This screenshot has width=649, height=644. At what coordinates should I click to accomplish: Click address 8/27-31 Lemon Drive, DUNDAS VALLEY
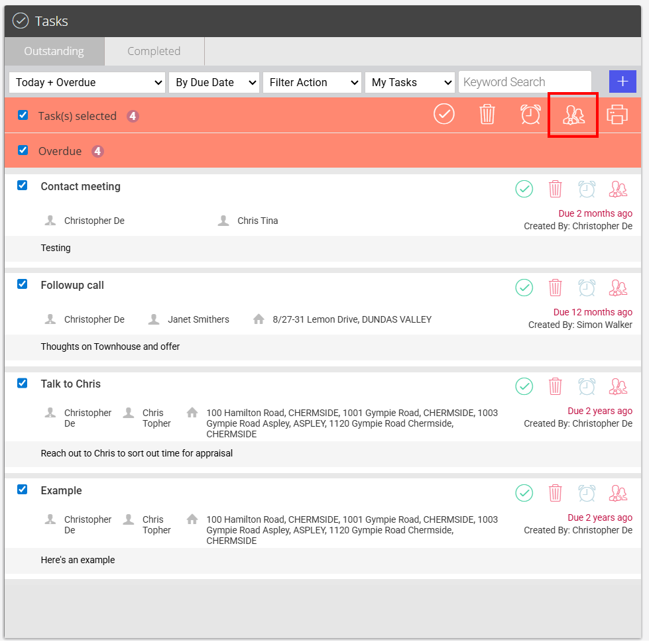(x=352, y=319)
